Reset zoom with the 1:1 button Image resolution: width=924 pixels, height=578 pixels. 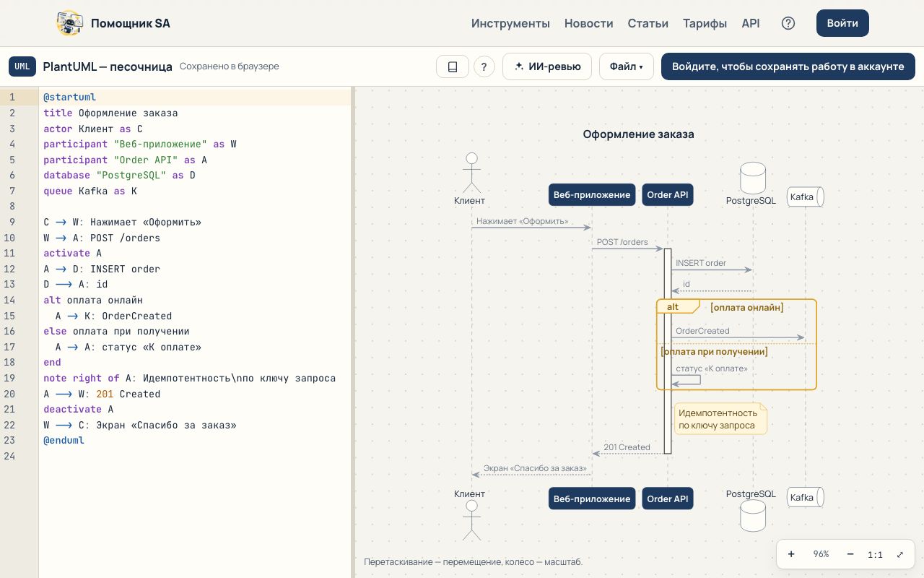click(x=875, y=554)
